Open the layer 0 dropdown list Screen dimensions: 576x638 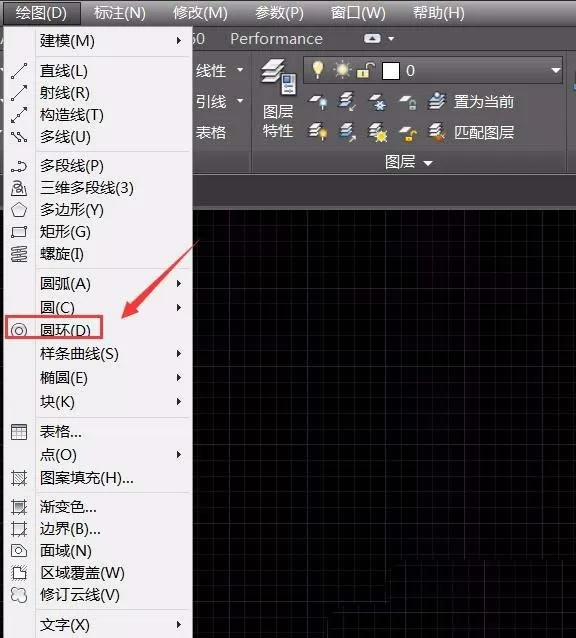click(x=556, y=71)
